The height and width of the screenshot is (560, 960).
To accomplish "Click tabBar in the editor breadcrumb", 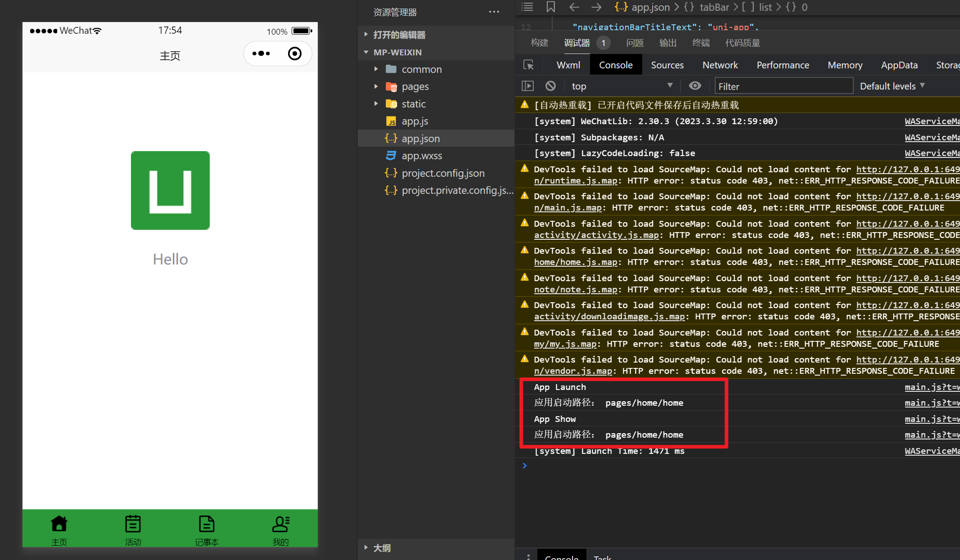I will 714,7.
